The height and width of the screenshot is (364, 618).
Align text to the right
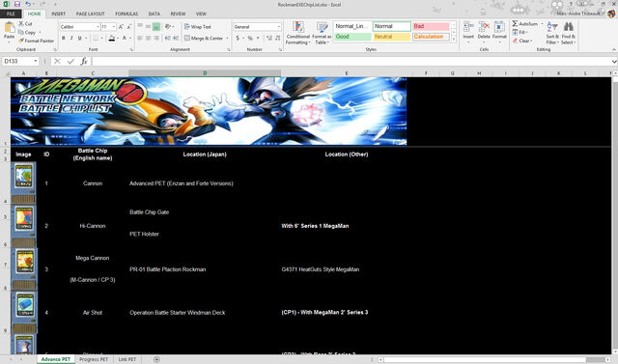[x=156, y=39]
